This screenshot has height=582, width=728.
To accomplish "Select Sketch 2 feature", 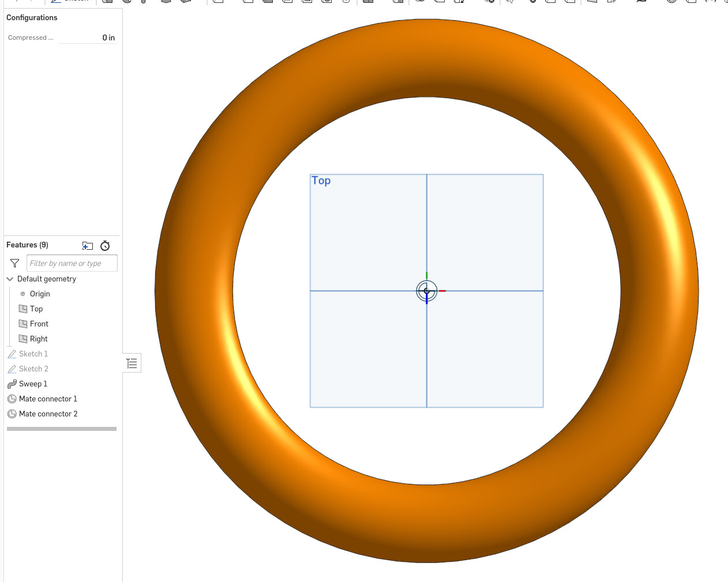I will [x=33, y=369].
